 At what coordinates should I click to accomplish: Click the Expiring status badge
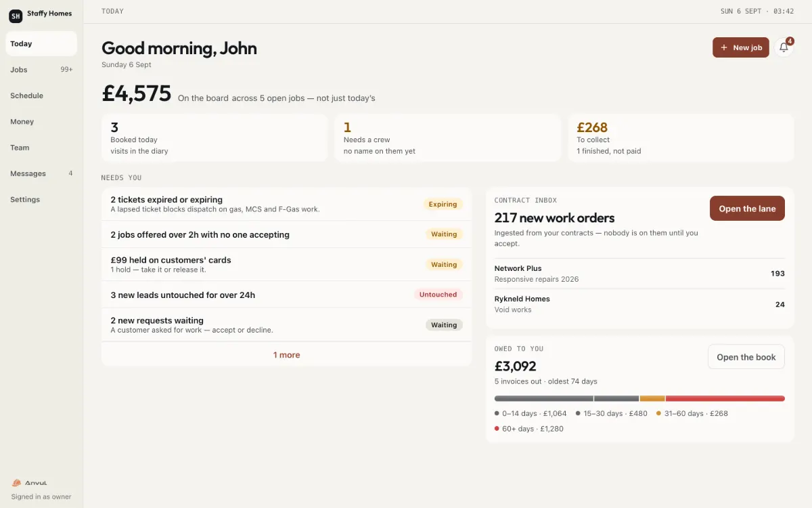[x=443, y=204]
